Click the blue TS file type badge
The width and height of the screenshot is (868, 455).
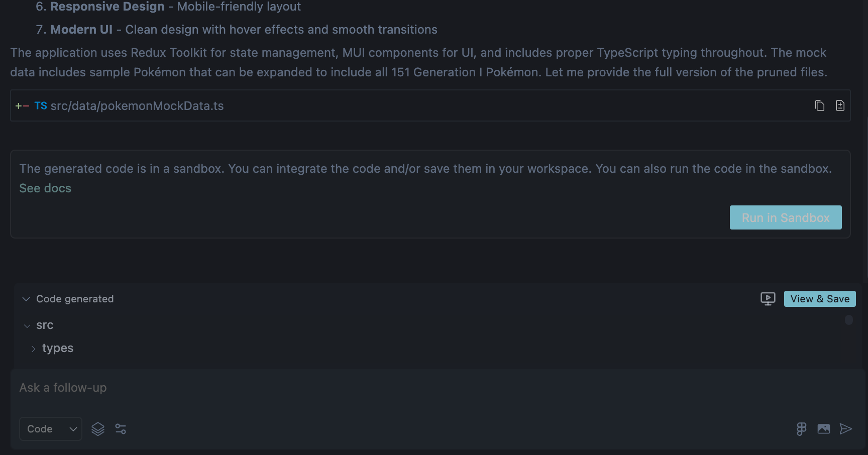41,106
